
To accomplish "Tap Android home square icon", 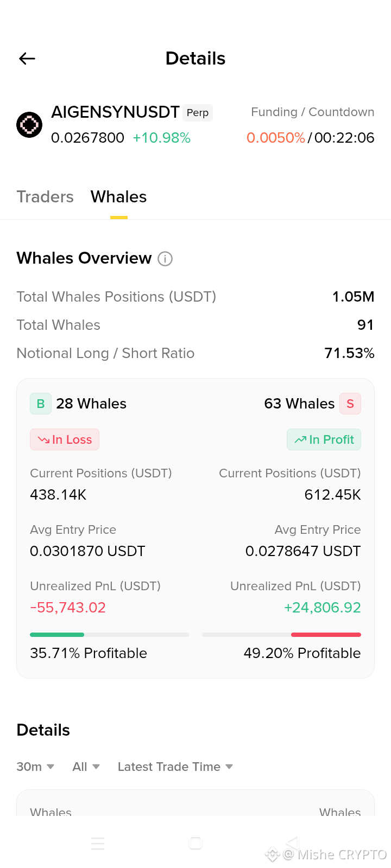I will point(195,843).
